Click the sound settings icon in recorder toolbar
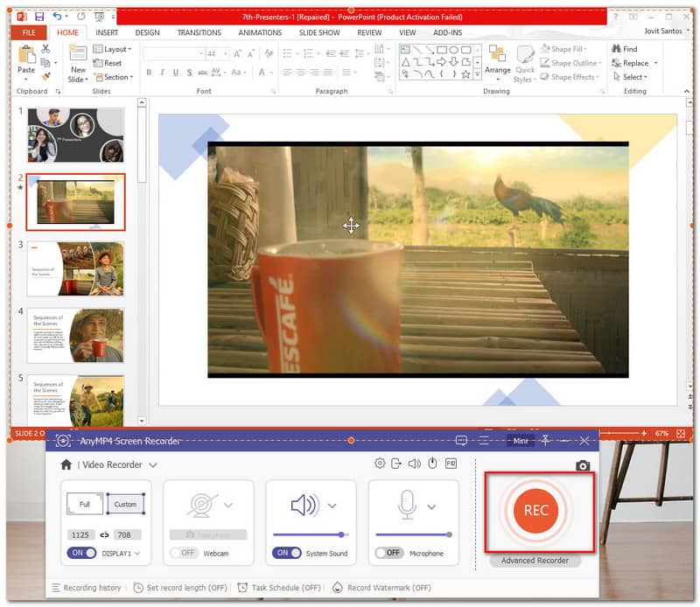The image size is (700, 607). coord(414,464)
